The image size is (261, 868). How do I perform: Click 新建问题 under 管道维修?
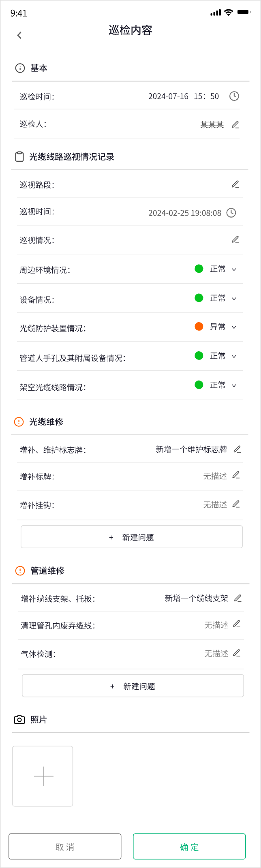pyautogui.click(x=133, y=686)
